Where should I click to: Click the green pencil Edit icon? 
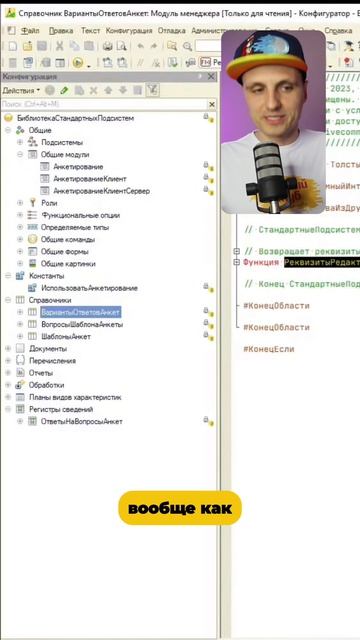click(x=64, y=90)
